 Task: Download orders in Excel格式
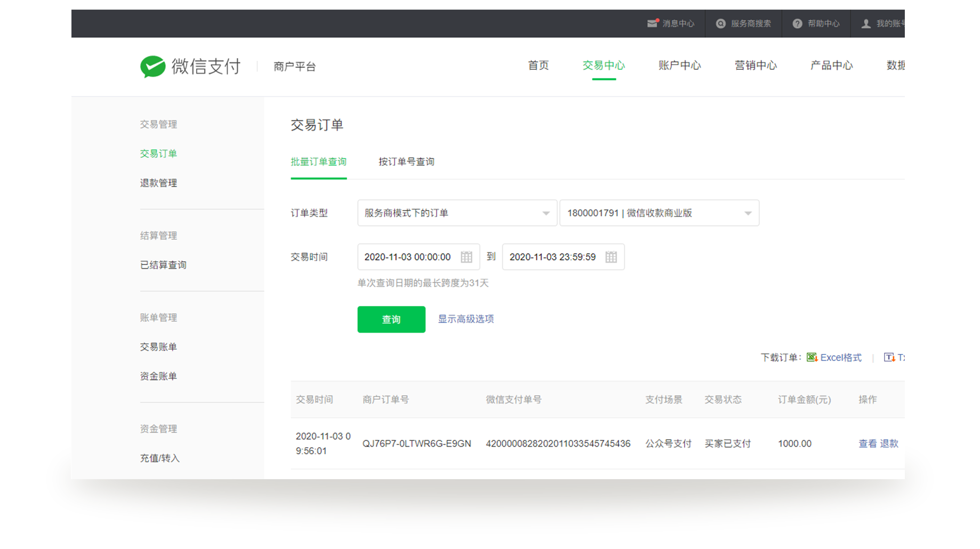[x=841, y=357]
